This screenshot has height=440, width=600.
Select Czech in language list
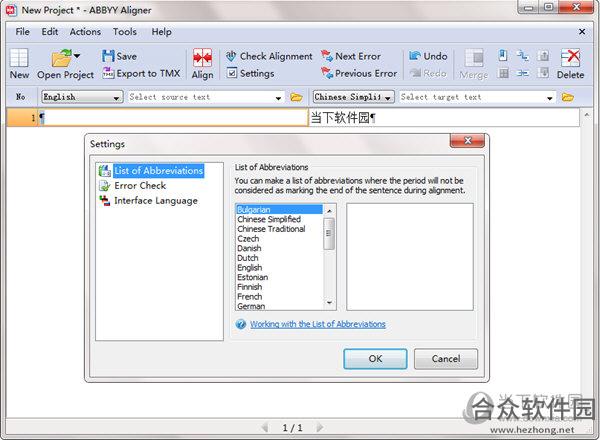click(x=279, y=239)
